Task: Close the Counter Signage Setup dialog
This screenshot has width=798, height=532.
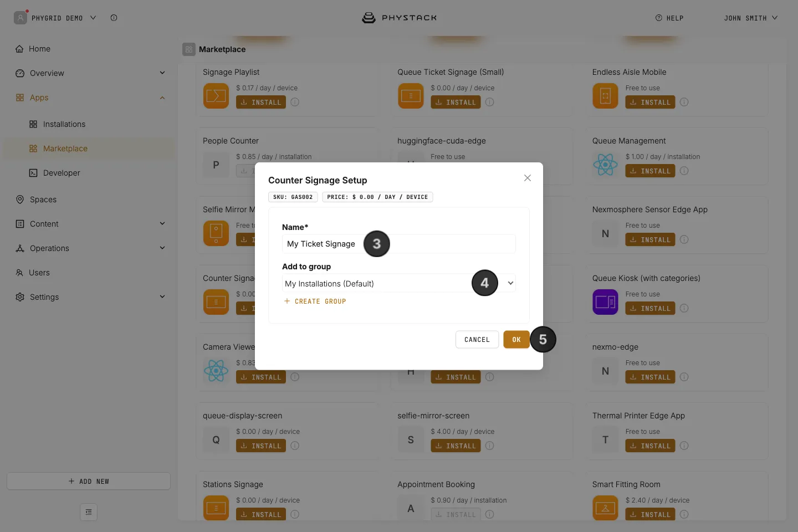Action: [x=528, y=178]
